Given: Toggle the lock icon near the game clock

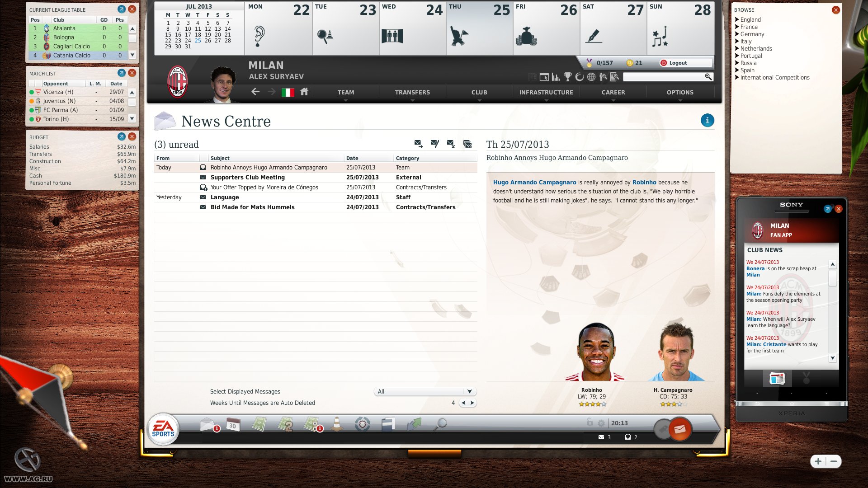Looking at the screenshot, I should 589,423.
